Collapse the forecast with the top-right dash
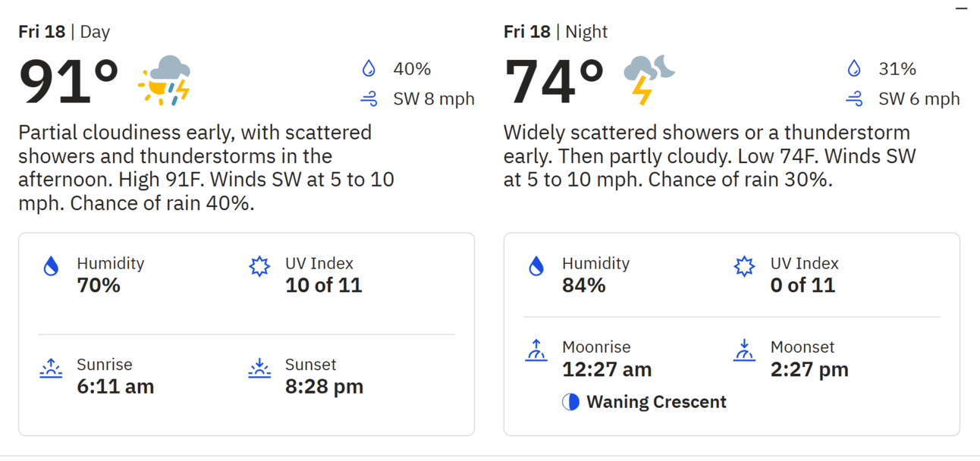Image resolution: width=980 pixels, height=461 pixels. click(x=962, y=8)
